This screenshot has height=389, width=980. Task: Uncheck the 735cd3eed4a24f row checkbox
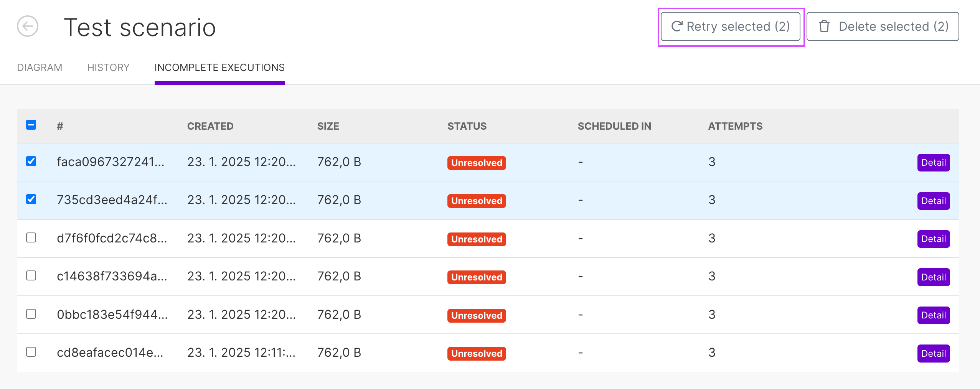pyautogui.click(x=31, y=199)
